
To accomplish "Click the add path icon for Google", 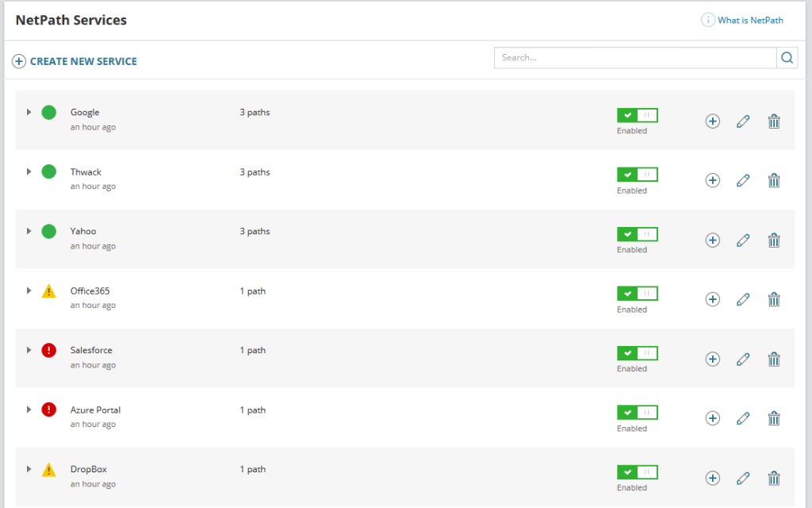I will tap(712, 121).
